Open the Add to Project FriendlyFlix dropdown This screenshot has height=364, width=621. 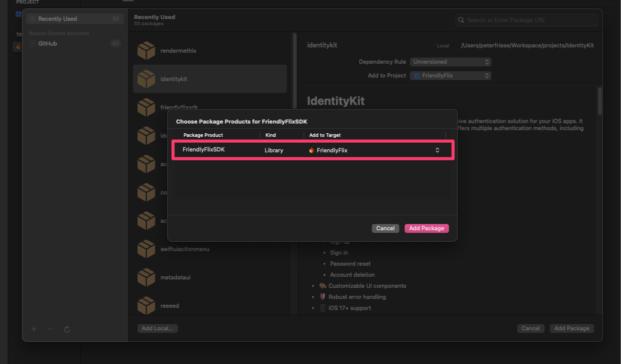pos(450,76)
